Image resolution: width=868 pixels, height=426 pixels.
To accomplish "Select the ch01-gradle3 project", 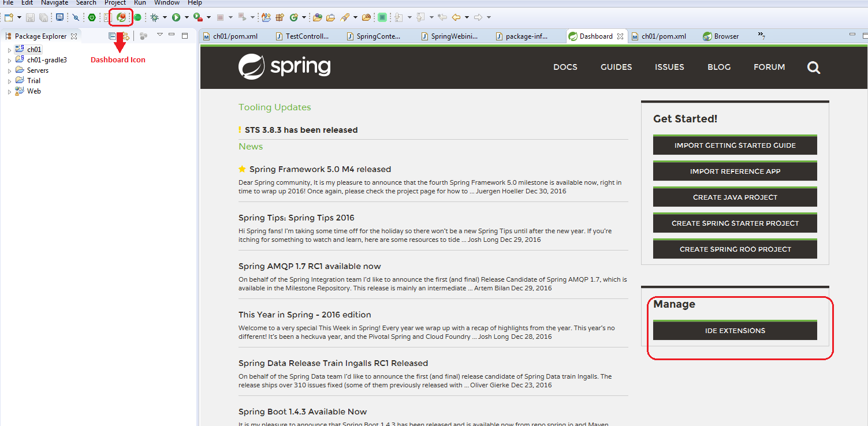I will (47, 60).
